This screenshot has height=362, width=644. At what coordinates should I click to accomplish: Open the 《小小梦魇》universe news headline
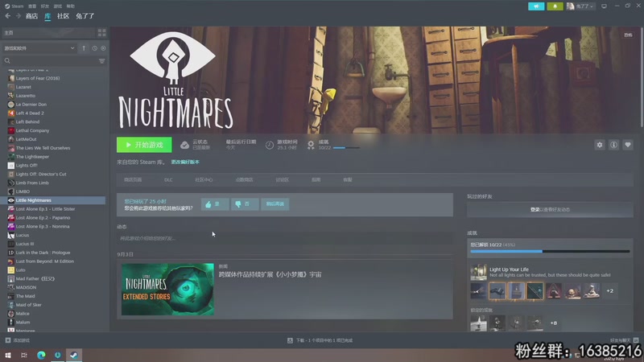click(x=270, y=274)
